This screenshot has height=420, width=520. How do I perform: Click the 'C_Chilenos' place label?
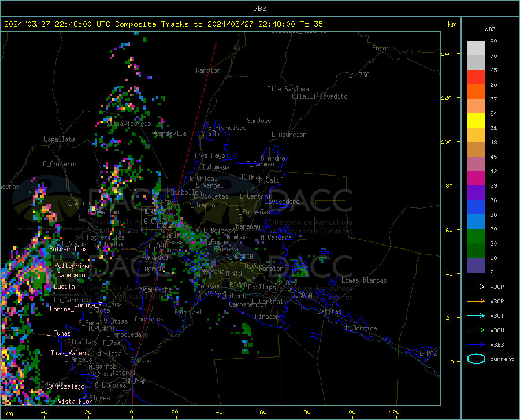60,164
